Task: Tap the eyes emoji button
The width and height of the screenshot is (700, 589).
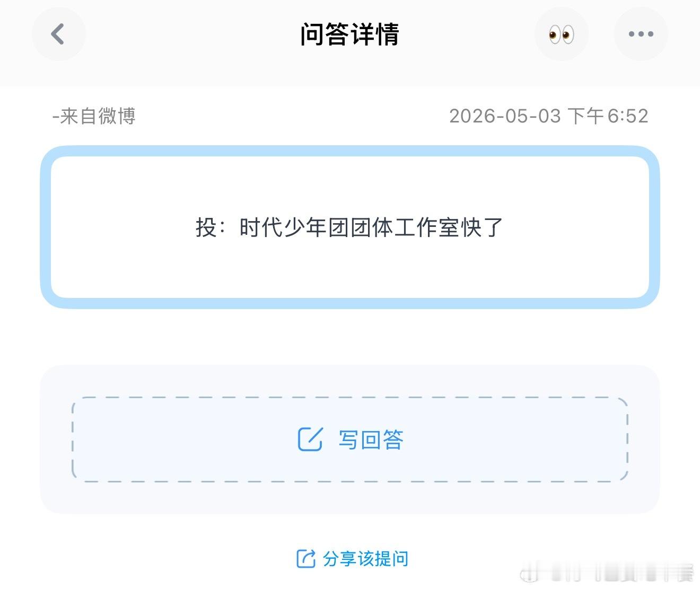Action: [x=562, y=34]
